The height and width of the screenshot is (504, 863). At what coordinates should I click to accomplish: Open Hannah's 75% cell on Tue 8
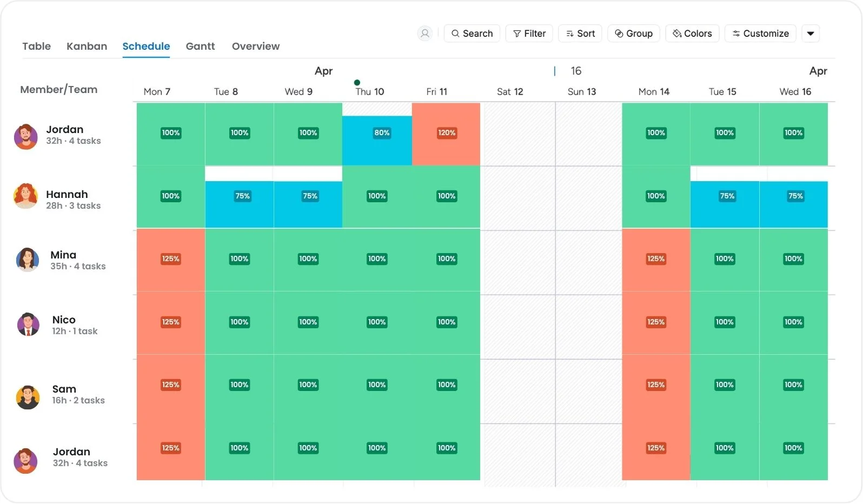click(240, 204)
